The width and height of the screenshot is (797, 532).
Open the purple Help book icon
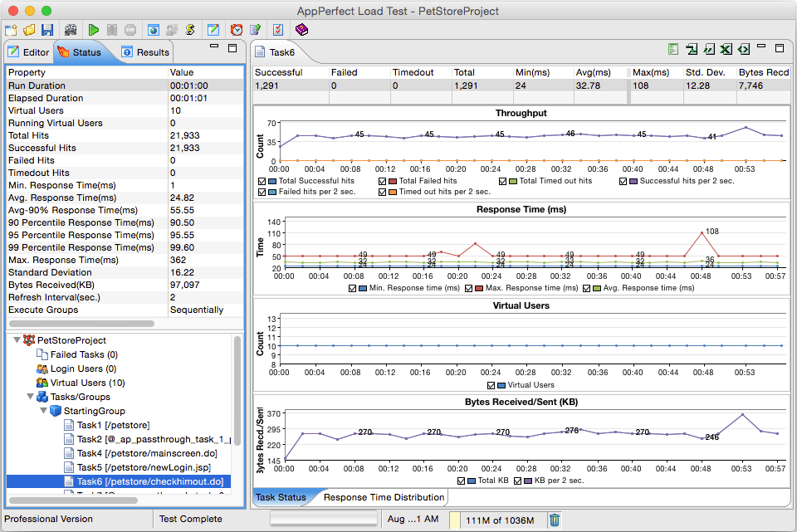point(301,30)
